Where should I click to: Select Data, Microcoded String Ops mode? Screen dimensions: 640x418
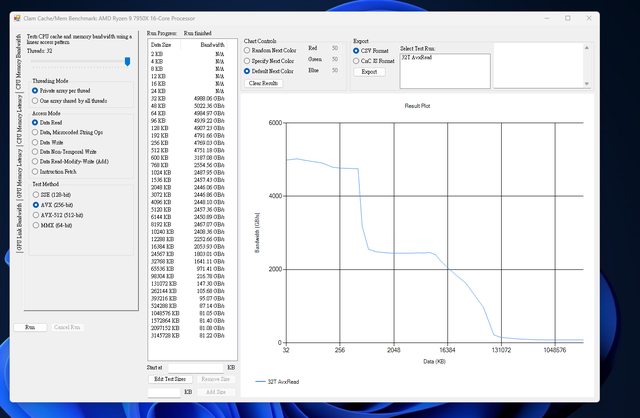pos(35,132)
